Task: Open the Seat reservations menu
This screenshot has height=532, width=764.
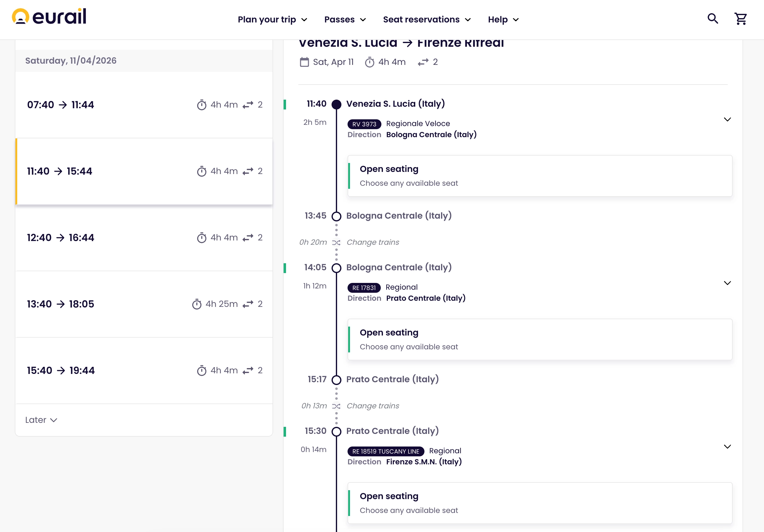Action: point(427,20)
